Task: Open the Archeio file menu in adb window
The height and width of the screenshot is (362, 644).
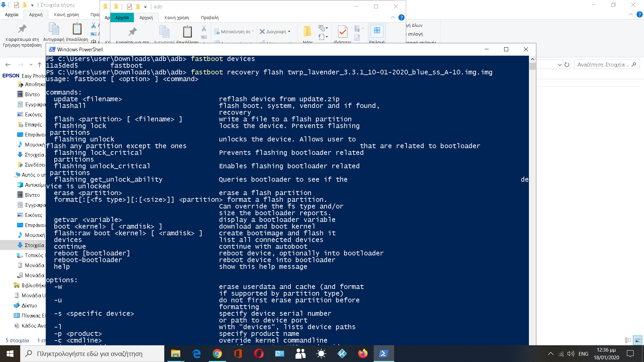Action: 122,17
